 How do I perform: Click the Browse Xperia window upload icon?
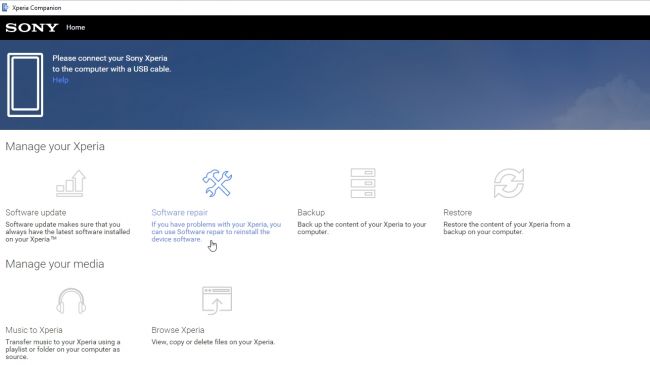coord(217,300)
